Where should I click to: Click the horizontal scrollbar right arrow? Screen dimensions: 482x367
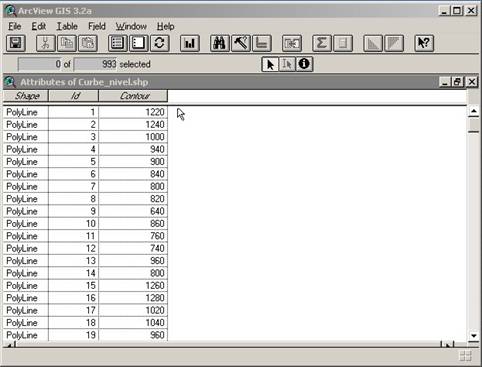coord(448,345)
